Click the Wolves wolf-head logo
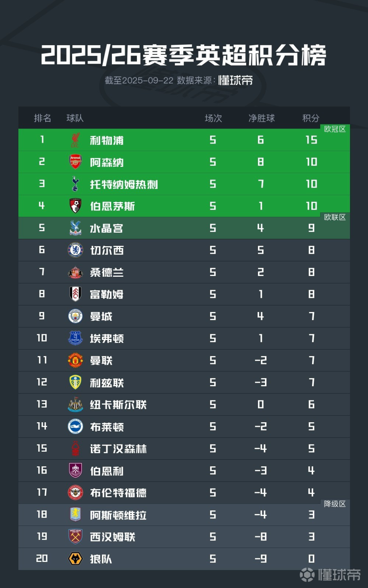This screenshot has width=368, height=588. pyautogui.click(x=76, y=559)
